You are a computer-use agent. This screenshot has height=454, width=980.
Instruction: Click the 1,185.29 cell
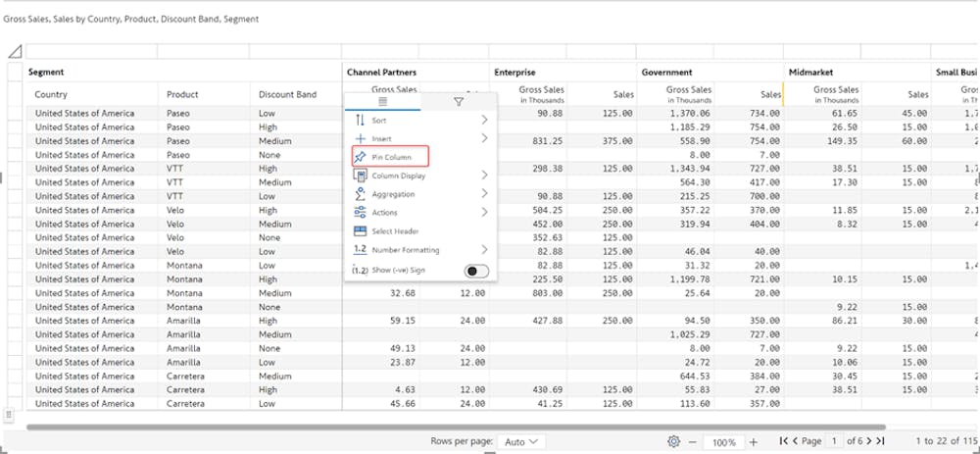tap(688, 126)
